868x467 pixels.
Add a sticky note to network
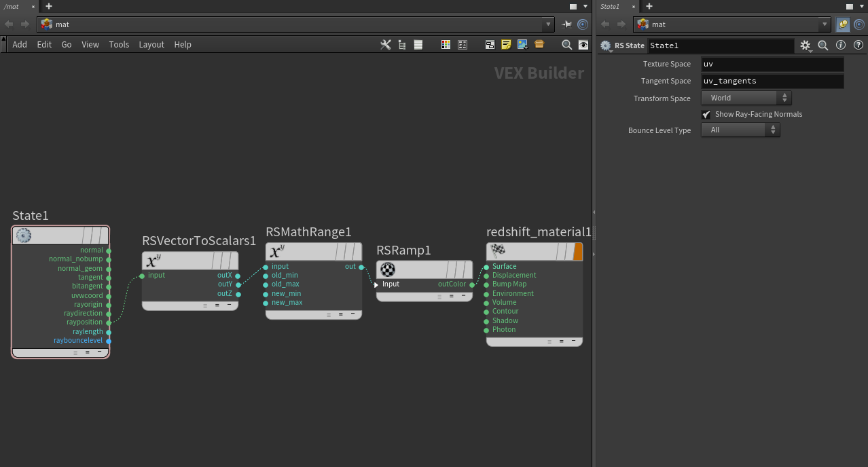506,45
